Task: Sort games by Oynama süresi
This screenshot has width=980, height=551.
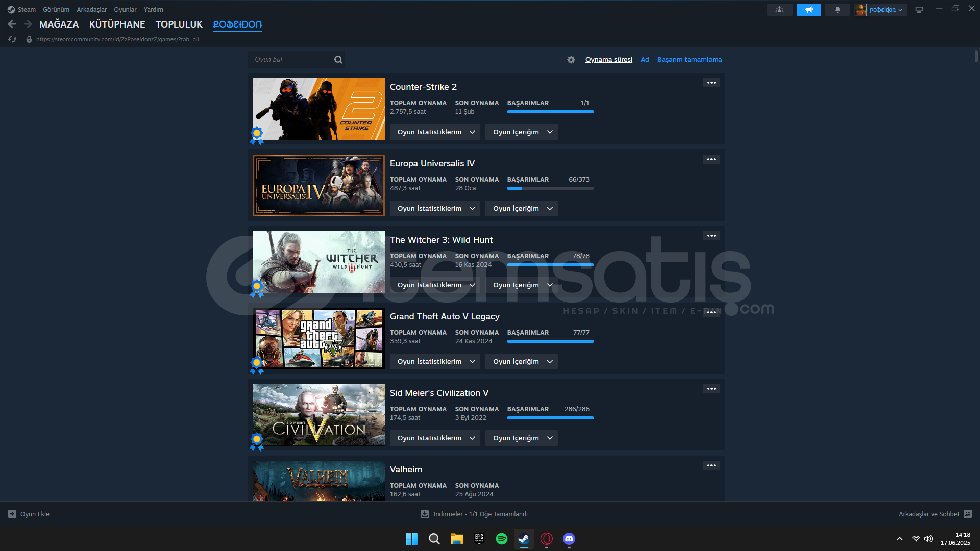Action: point(609,60)
